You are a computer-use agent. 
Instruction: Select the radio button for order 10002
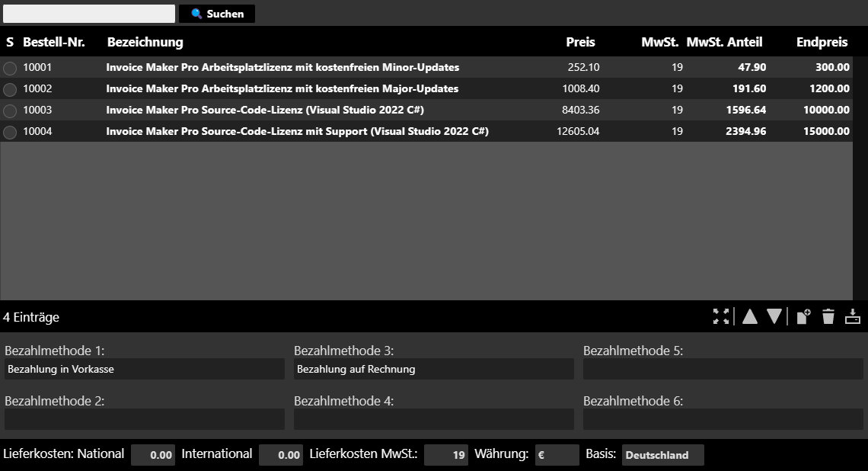coord(10,89)
